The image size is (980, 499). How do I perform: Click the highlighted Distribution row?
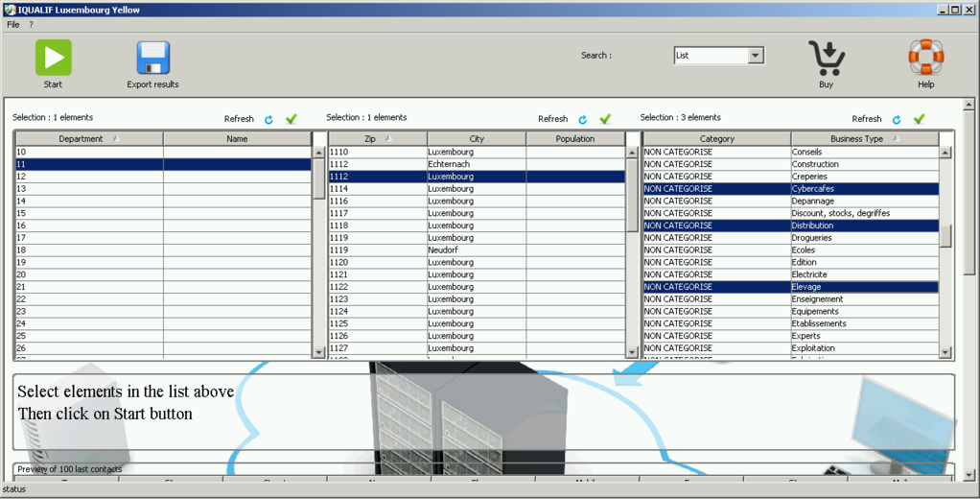tap(791, 226)
